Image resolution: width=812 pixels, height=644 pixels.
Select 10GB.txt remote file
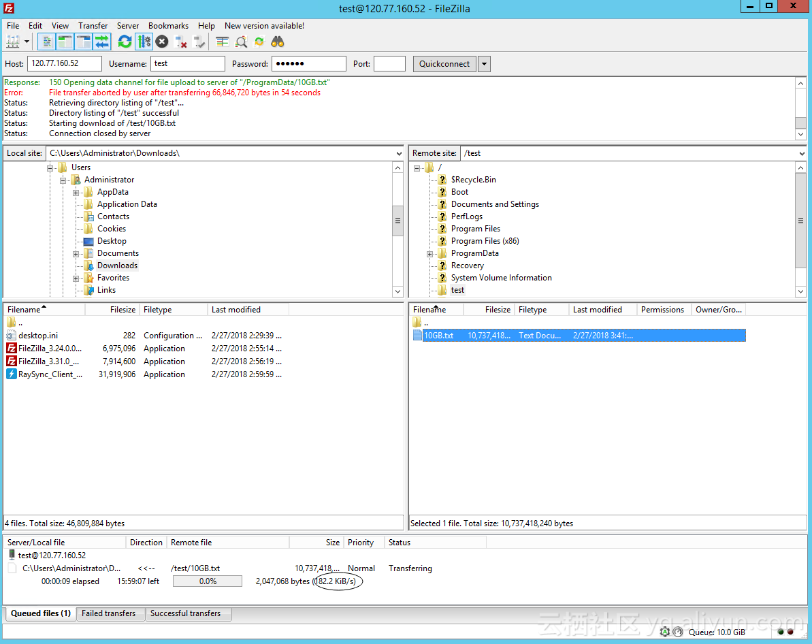[579, 335]
